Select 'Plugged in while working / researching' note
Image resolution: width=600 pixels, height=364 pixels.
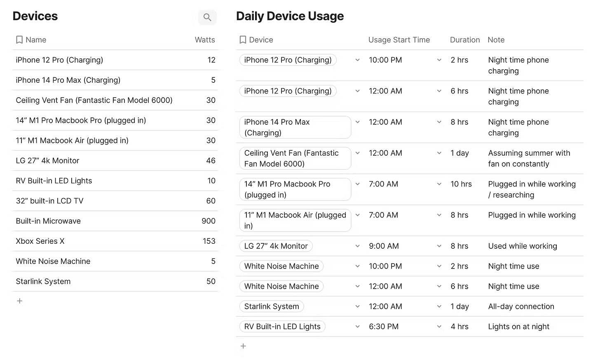pyautogui.click(x=532, y=189)
